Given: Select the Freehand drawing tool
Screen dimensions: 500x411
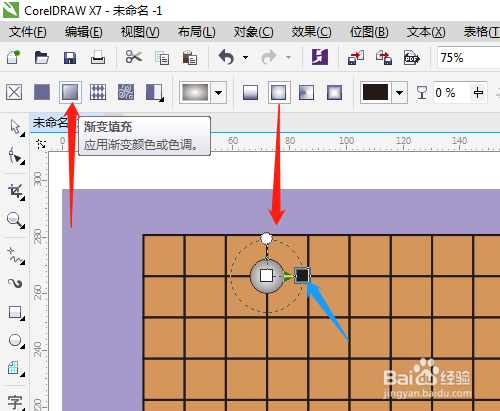Looking at the screenshot, I should coord(15,256).
